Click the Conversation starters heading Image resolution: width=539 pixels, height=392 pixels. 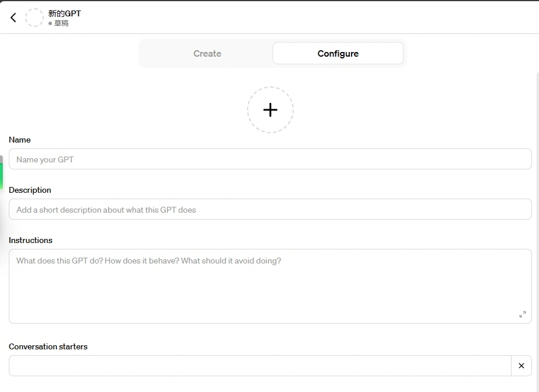[x=48, y=346]
